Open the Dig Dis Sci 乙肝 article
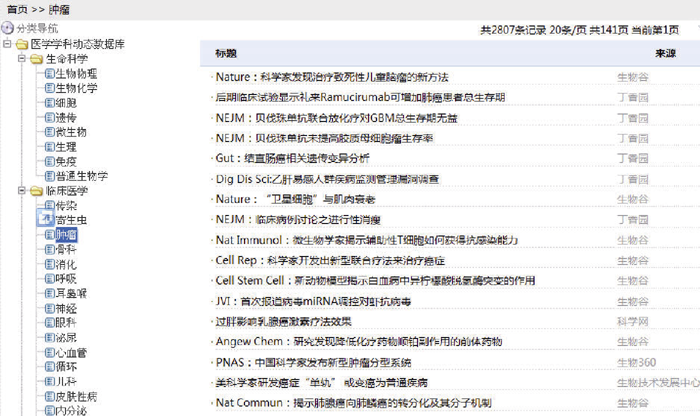 (327, 179)
